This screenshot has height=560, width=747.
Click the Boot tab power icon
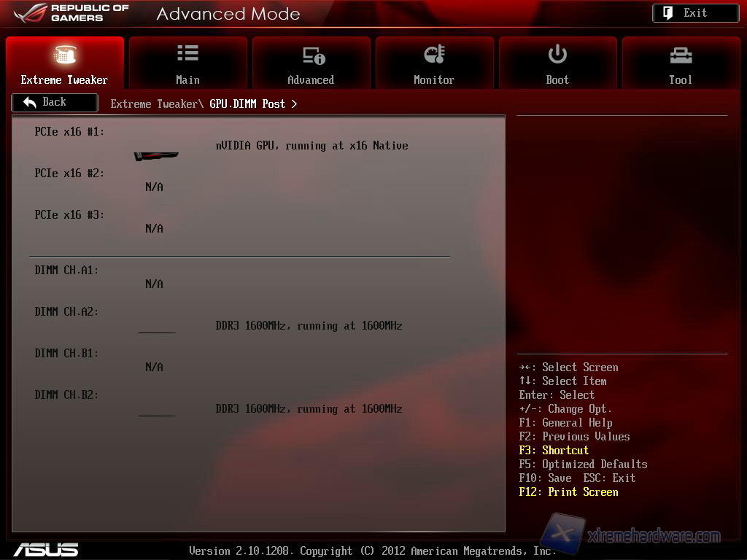point(557,55)
